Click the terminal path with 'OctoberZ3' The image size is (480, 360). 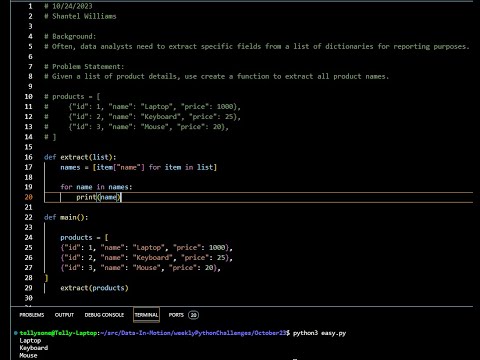point(193,333)
